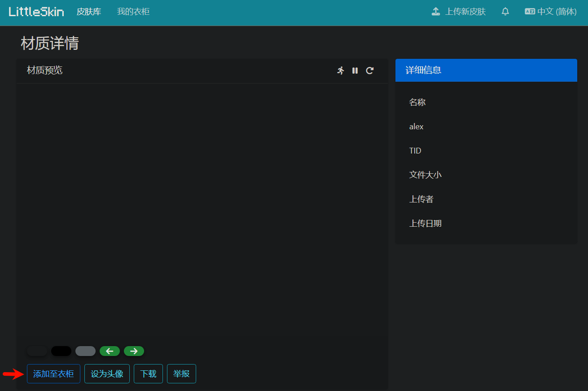Click the green right arrow button
Image resolution: width=588 pixels, height=391 pixels.
134,351
